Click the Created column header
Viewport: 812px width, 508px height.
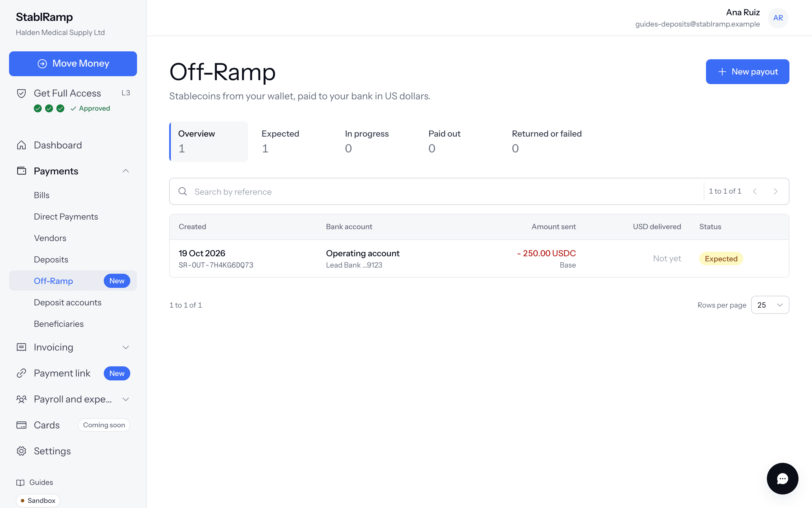point(192,227)
